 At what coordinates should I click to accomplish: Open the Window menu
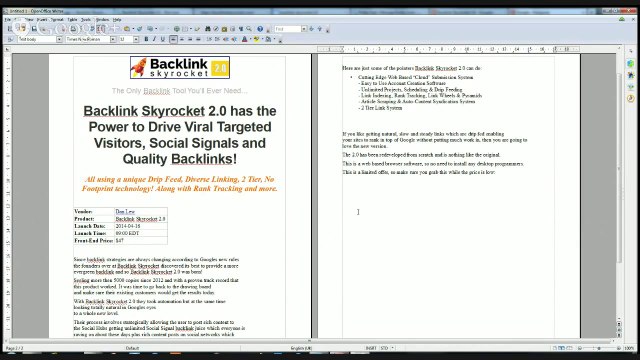click(x=102, y=20)
